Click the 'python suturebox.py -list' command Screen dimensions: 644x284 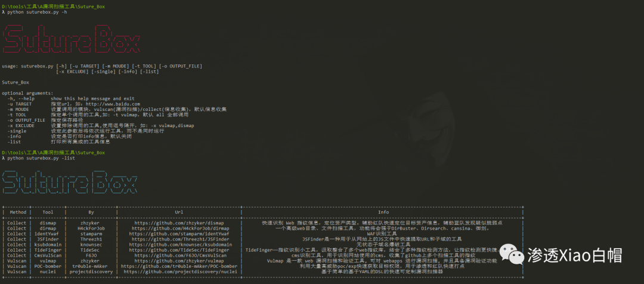click(41, 158)
